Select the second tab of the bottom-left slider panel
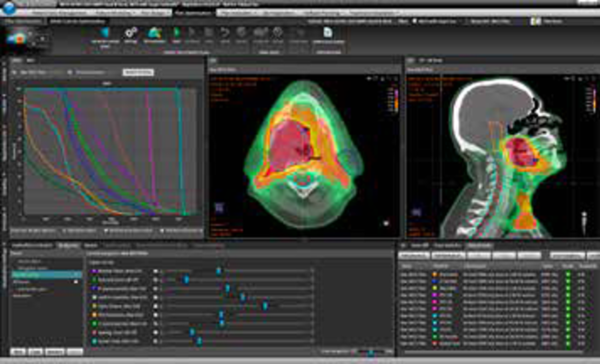Screen dimensions: 600x364 click(68, 245)
